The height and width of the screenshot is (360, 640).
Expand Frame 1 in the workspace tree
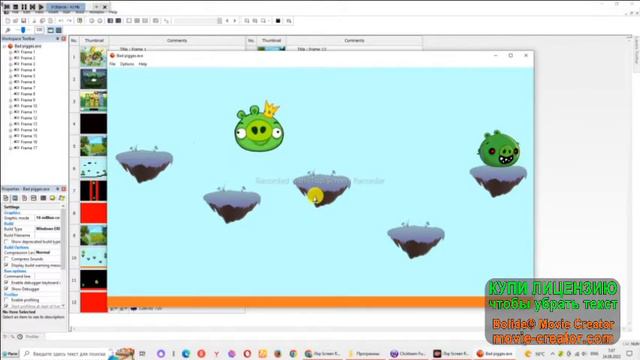[x=11, y=52]
